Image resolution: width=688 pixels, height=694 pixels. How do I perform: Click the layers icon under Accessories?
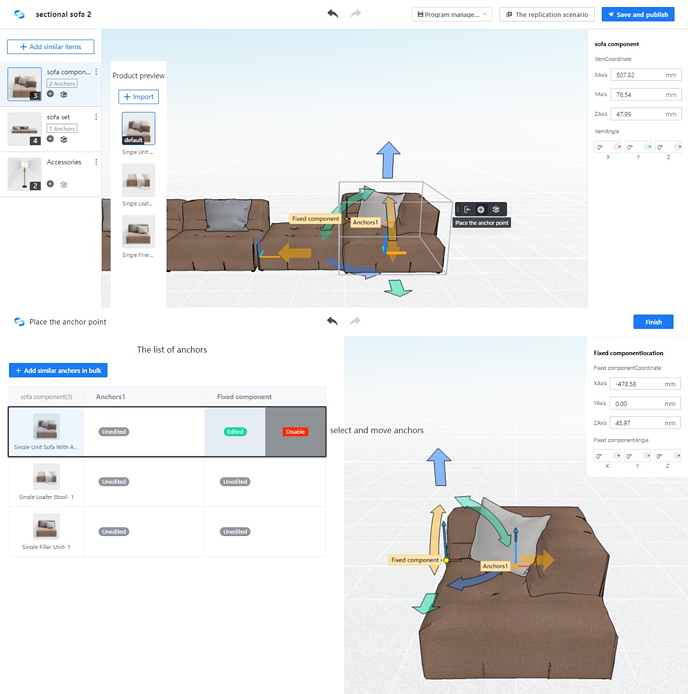pos(63,184)
